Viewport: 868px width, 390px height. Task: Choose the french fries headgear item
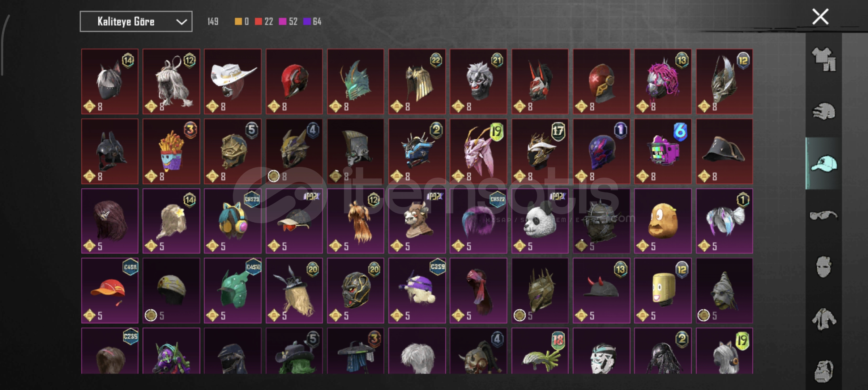click(171, 151)
